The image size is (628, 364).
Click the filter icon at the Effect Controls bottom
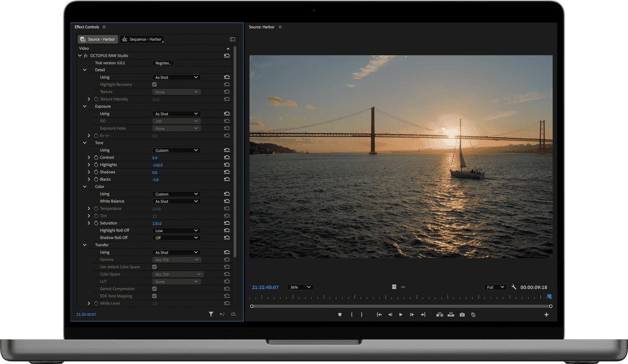(211, 314)
